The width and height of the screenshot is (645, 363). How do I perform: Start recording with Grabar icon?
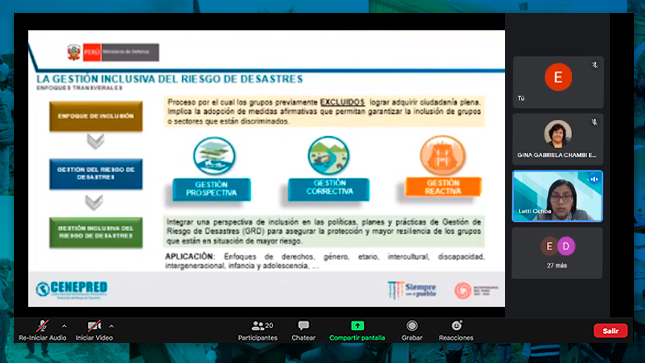point(412,326)
